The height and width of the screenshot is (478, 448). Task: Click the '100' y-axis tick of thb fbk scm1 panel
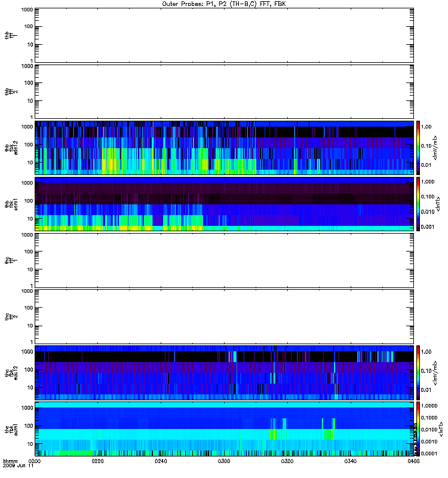(29, 201)
